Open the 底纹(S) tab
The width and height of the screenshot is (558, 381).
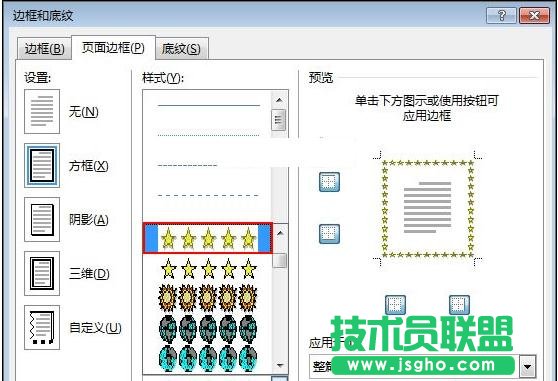[181, 49]
